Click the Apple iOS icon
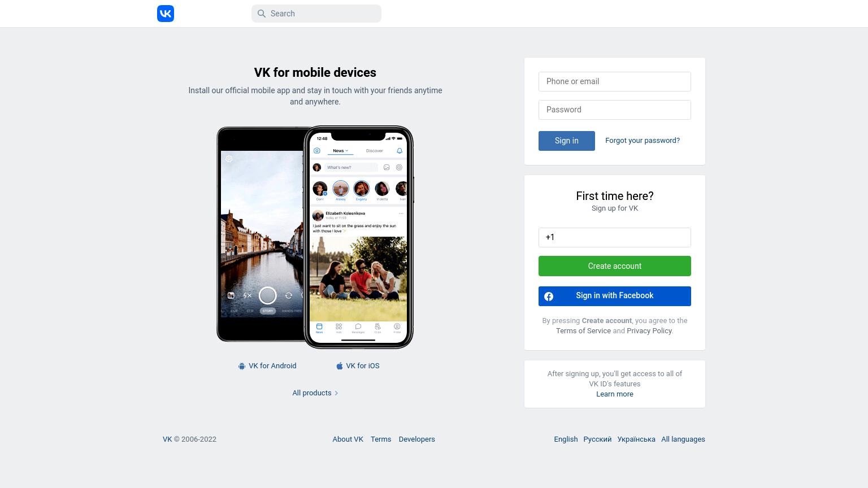 pyautogui.click(x=340, y=366)
